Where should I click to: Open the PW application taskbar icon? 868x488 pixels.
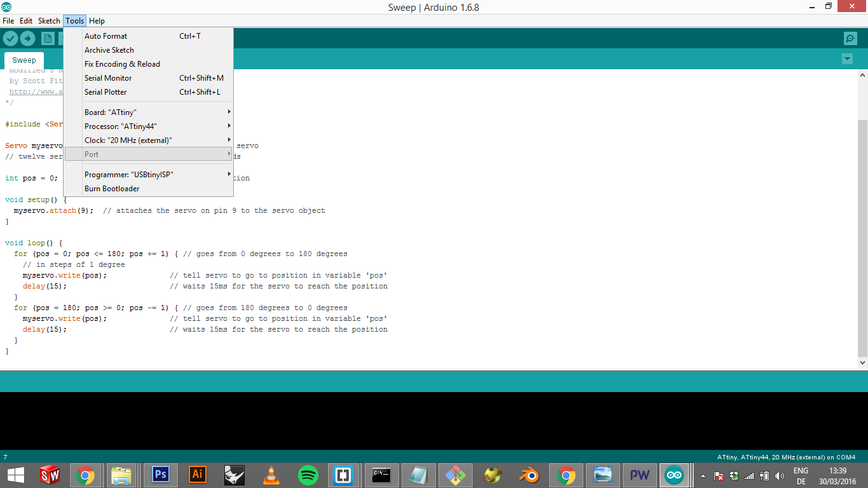click(x=639, y=475)
